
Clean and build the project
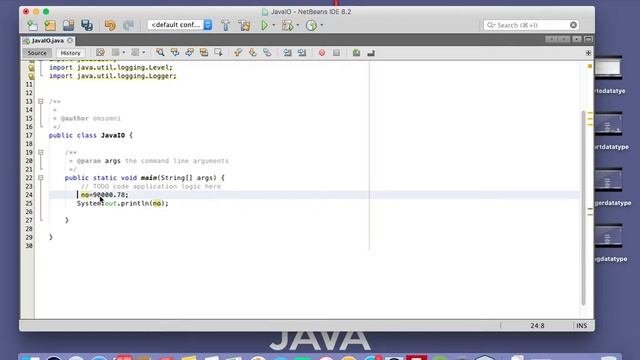point(244,25)
